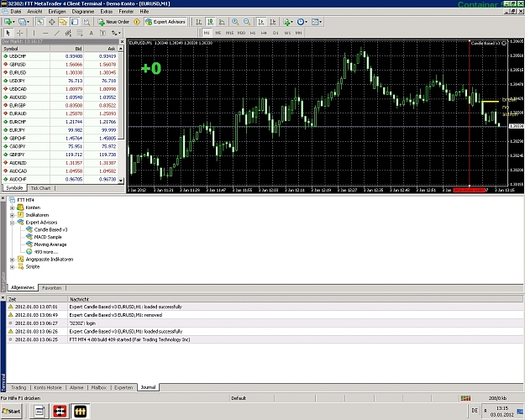This screenshot has height=420, width=525.
Task: Click the red grid taskbar icon
Action: pyautogui.click(x=60, y=411)
